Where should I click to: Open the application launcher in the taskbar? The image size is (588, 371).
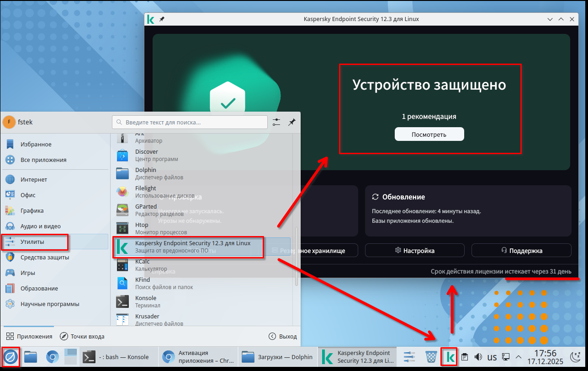tap(11, 357)
